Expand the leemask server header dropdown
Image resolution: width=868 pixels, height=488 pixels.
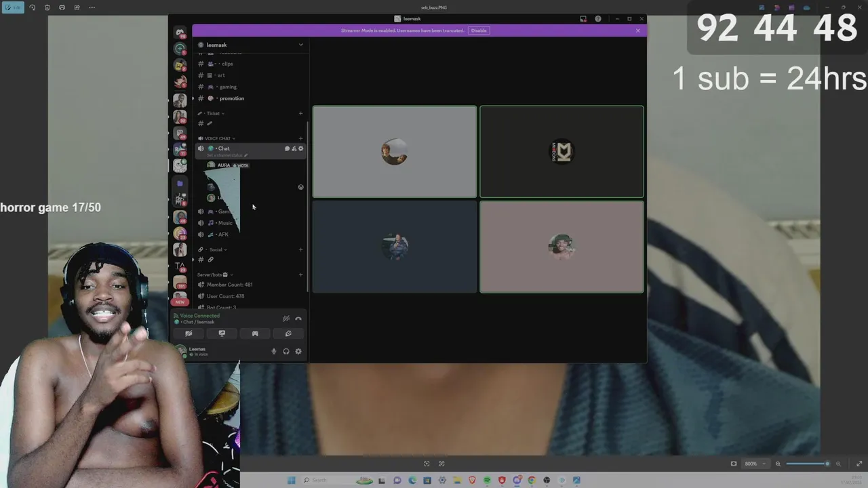tap(301, 45)
